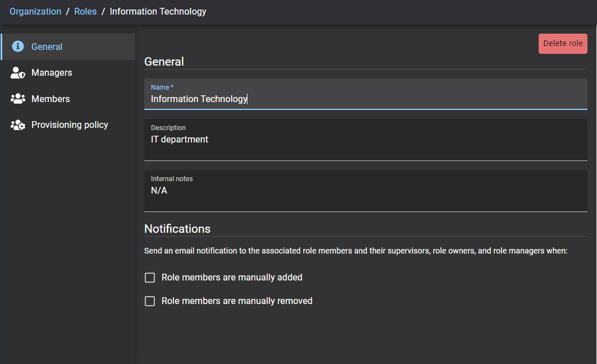The image size is (597, 364).
Task: Click the Provisioning policy gear-people icon
Action: [x=18, y=125]
